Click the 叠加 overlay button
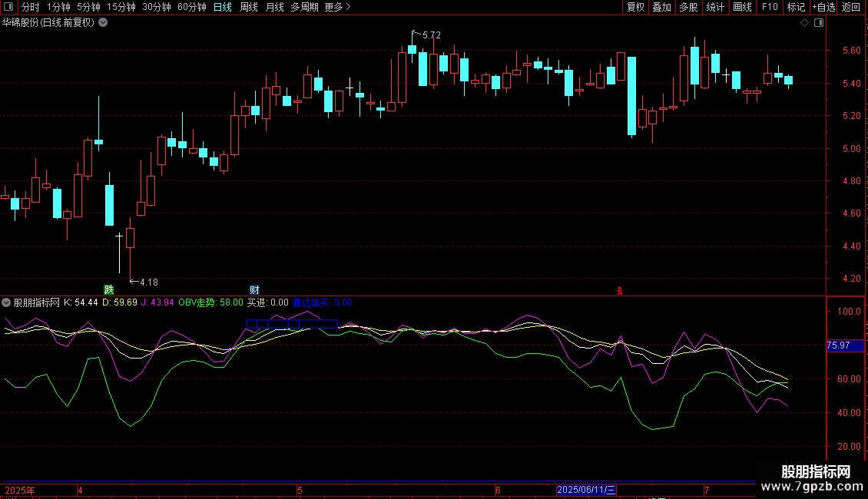This screenshot has width=868, height=499. (662, 7)
